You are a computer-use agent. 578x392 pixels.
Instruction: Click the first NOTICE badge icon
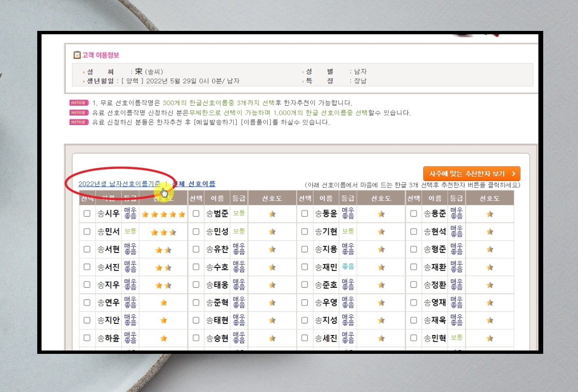[79, 103]
